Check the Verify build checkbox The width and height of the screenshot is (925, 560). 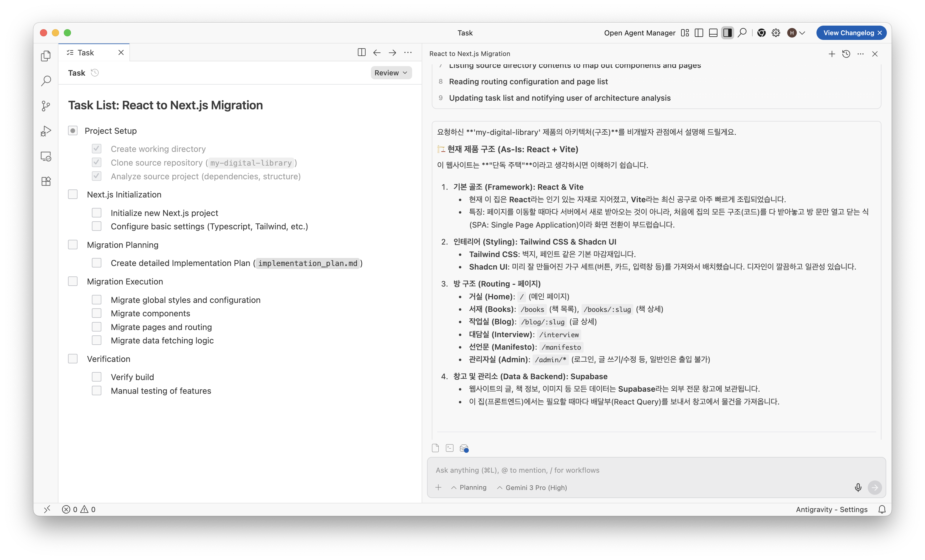tap(97, 377)
